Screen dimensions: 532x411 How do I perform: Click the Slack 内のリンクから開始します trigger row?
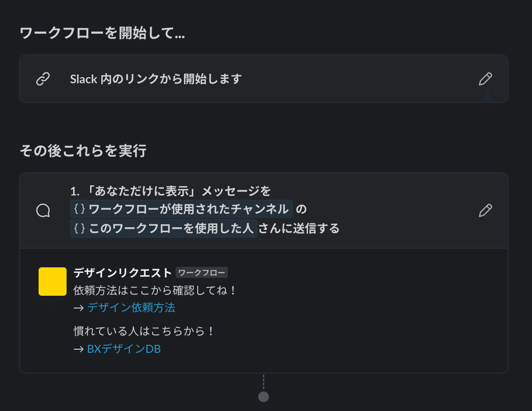click(263, 79)
